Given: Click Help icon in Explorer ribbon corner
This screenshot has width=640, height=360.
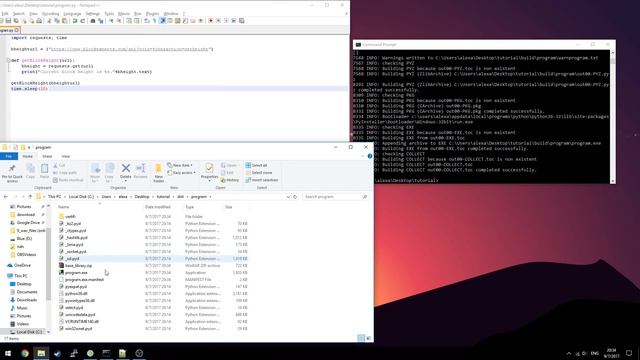Looking at the screenshot, I should (370, 156).
